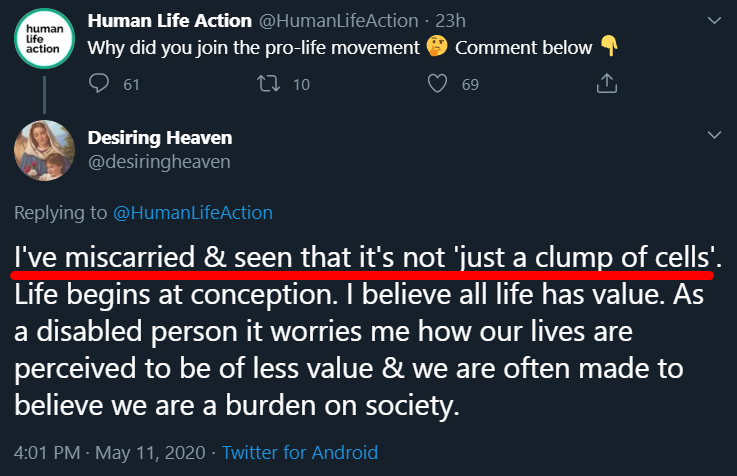Click the retweet arrows icon

point(267,85)
